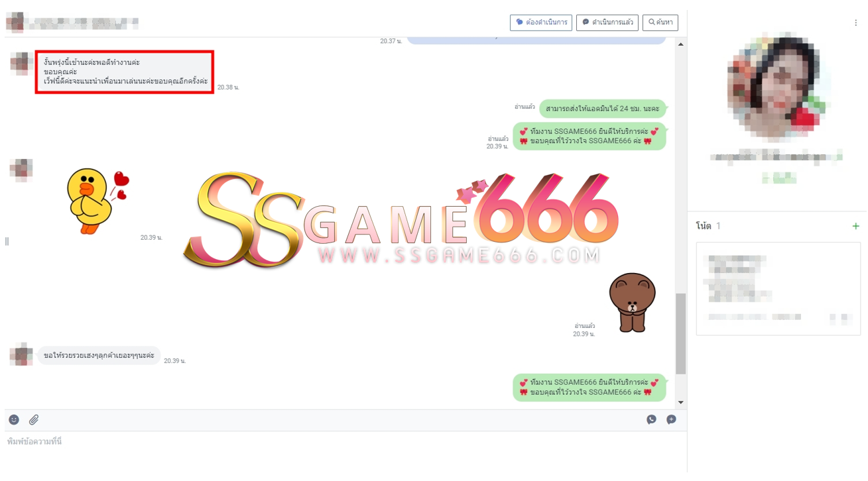Click customer message starting งั้นพรุ่งนี้เข้านะค่ะ
Screen dimensions: 868x481
[125, 72]
